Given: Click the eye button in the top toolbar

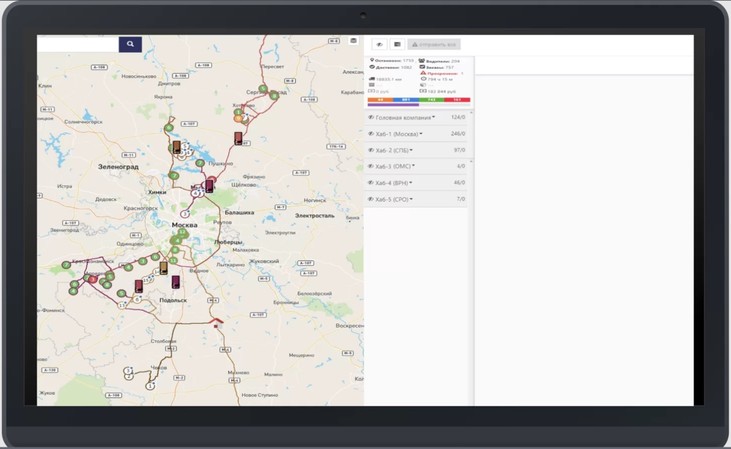Looking at the screenshot, I should coord(379,44).
